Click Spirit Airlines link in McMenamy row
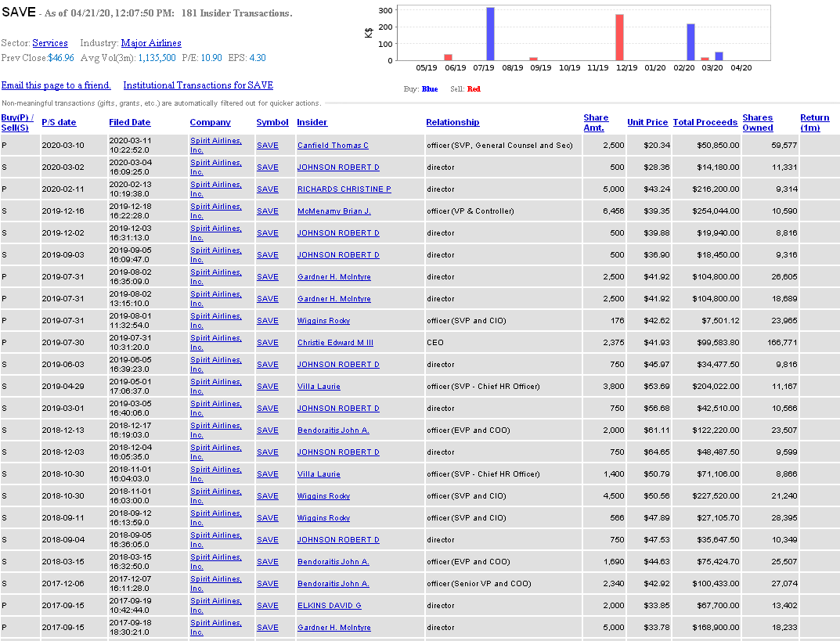Image resolution: width=840 pixels, height=641 pixels. [215, 211]
